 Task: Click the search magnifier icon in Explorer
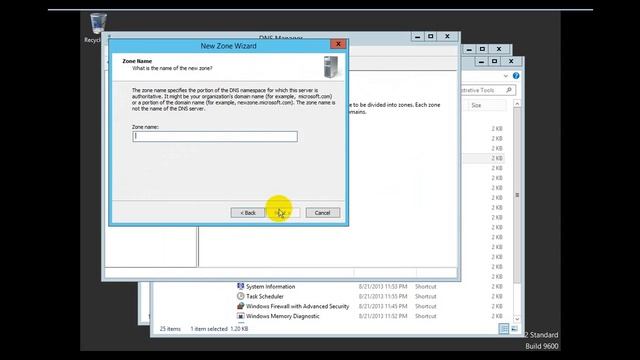[x=509, y=90]
